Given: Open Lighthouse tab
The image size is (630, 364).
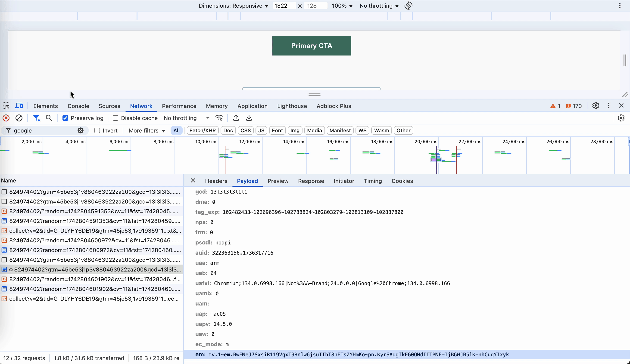Looking at the screenshot, I should tap(292, 106).
